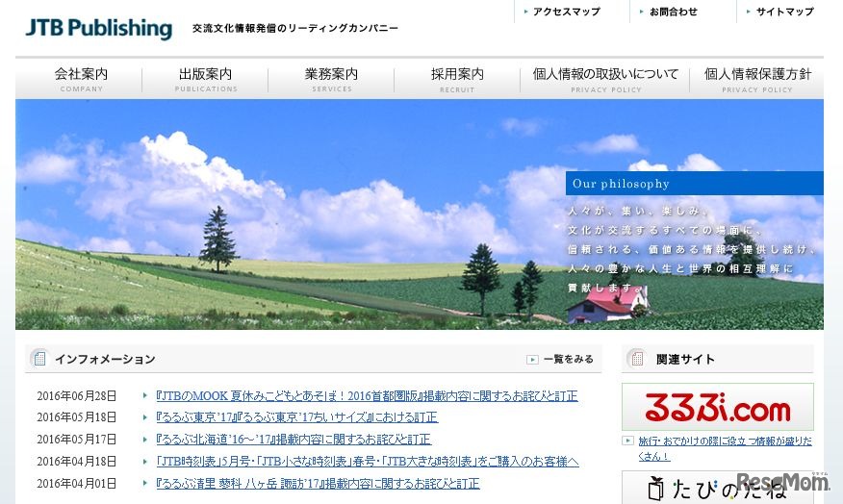The image size is (843, 504).
Task: Open the JTBのMOOK 夏休み correction notice
Action: click(x=367, y=396)
